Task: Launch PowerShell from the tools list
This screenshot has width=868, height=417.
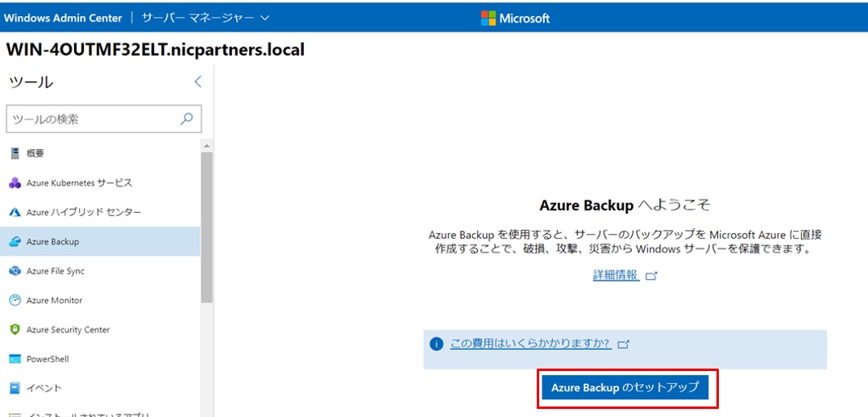Action: (x=100, y=359)
